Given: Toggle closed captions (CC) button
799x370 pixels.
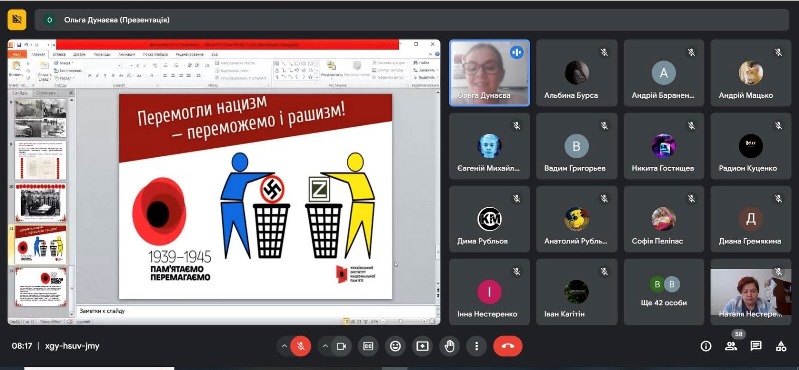Looking at the screenshot, I should pyautogui.click(x=368, y=347).
